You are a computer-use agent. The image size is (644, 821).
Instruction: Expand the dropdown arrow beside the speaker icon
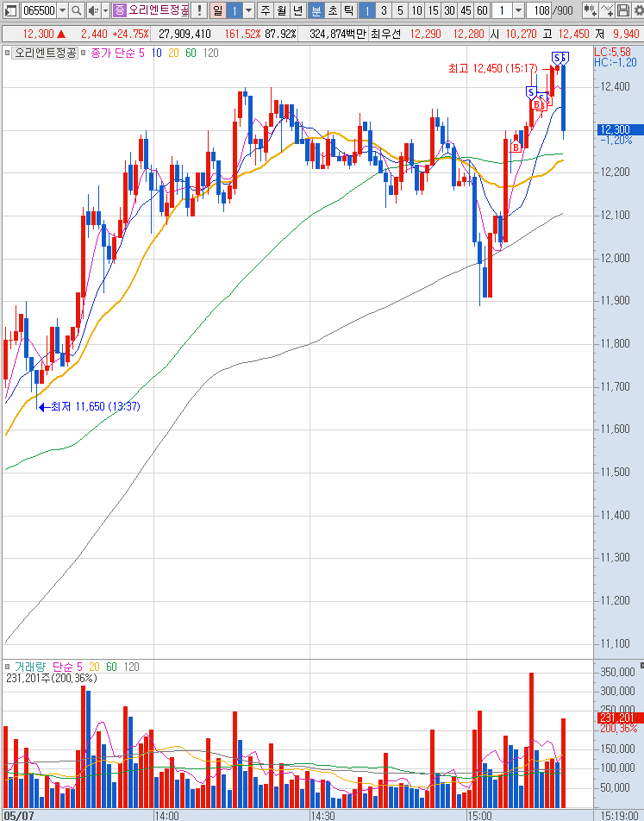click(104, 10)
